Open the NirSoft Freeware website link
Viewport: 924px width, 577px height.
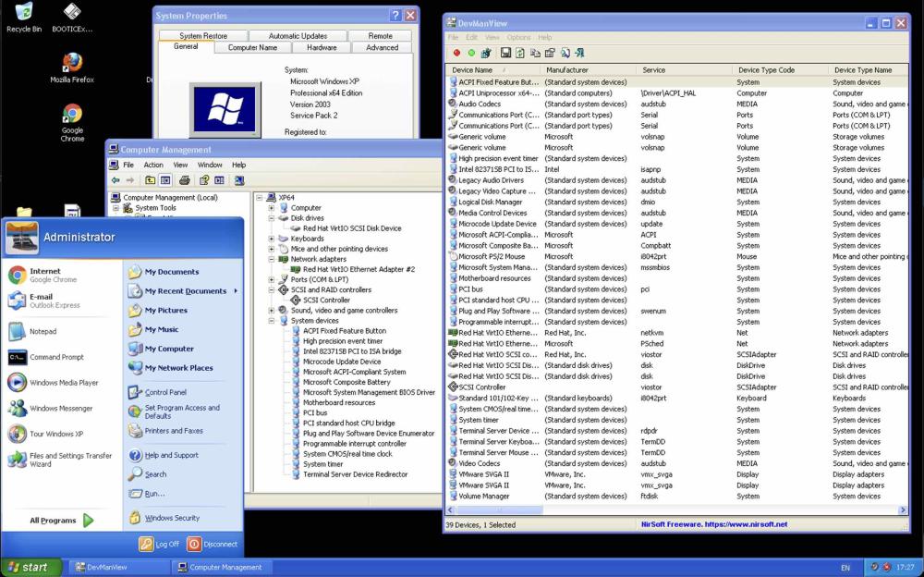[714, 524]
